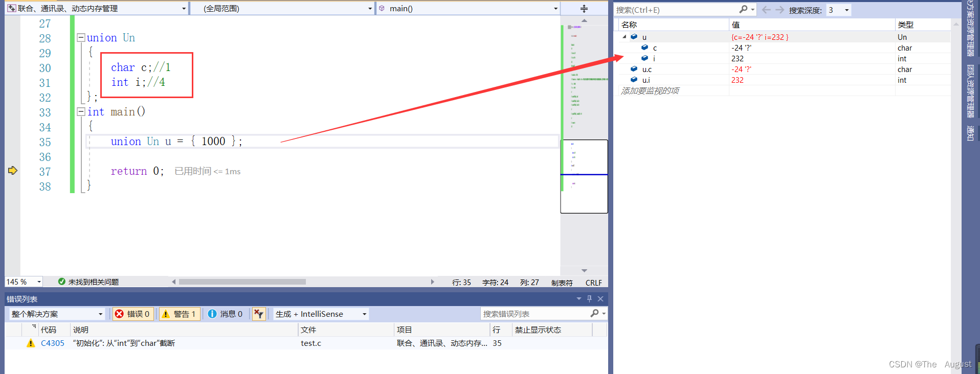This screenshot has width=980, height=374.
Task: Click the error list search magnifier icon
Action: pyautogui.click(x=594, y=313)
